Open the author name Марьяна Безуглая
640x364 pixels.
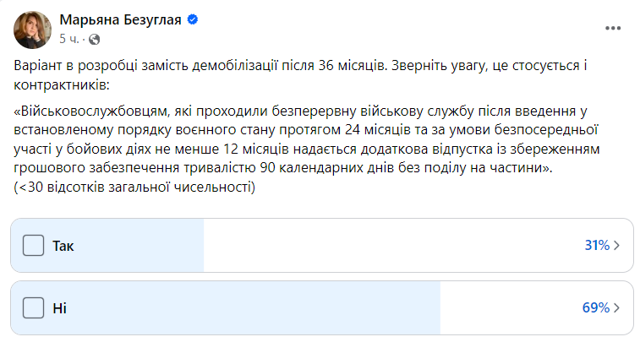point(121,20)
